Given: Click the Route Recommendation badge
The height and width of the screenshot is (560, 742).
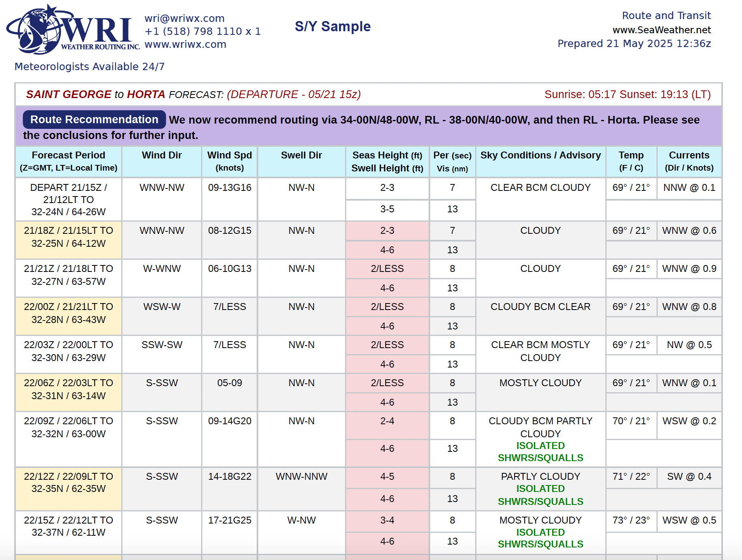Looking at the screenshot, I should [x=94, y=120].
